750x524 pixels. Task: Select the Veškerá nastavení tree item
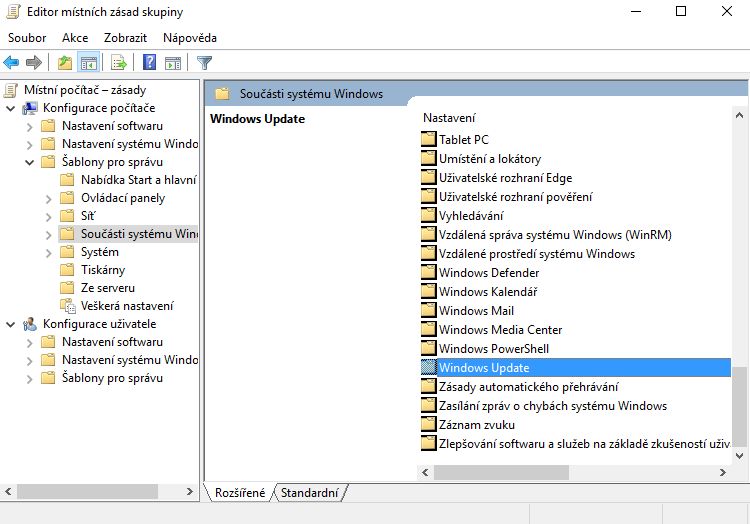pyautogui.click(x=127, y=306)
